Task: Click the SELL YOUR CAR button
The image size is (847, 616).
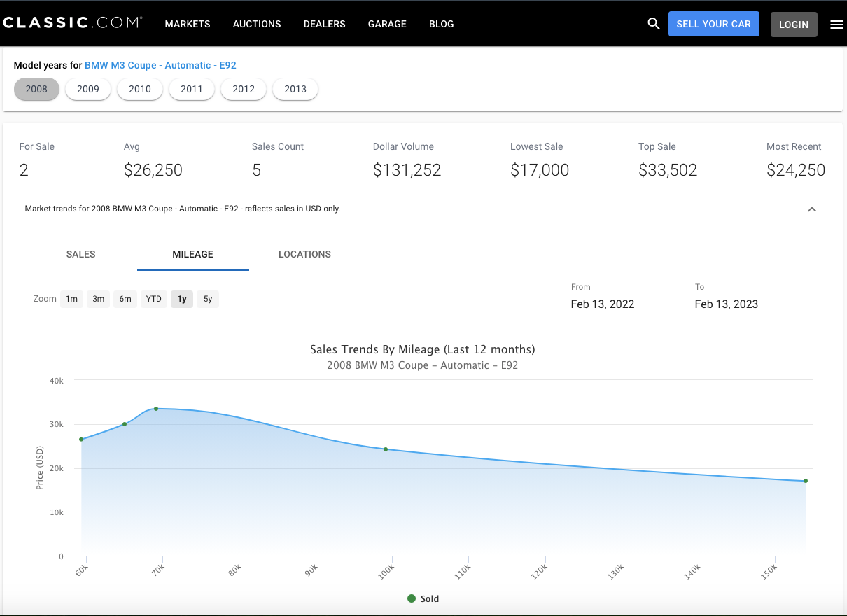Action: click(714, 24)
